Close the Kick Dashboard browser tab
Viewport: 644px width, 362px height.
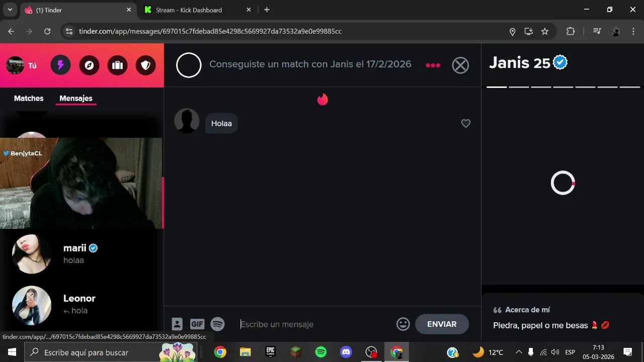click(249, 10)
